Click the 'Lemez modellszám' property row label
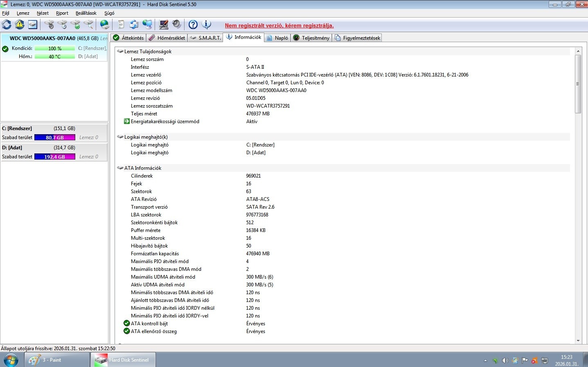 click(151, 90)
